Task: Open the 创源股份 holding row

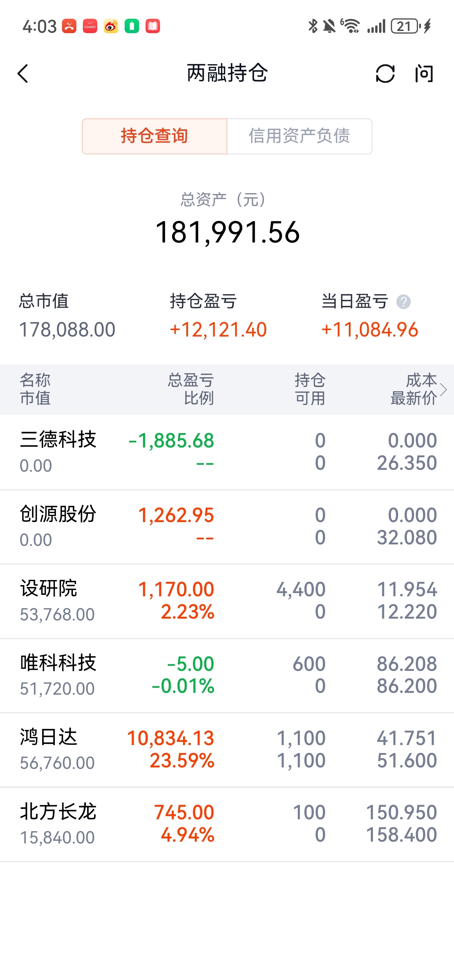Action: (227, 527)
